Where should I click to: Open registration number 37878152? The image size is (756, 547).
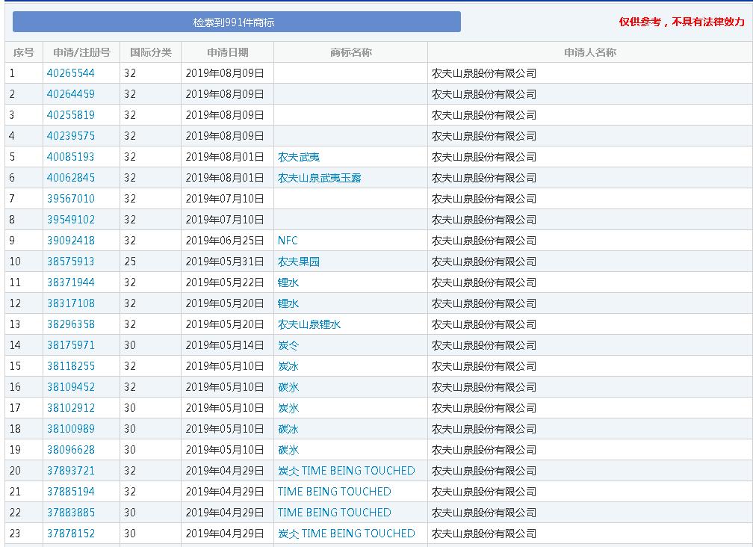(x=71, y=534)
